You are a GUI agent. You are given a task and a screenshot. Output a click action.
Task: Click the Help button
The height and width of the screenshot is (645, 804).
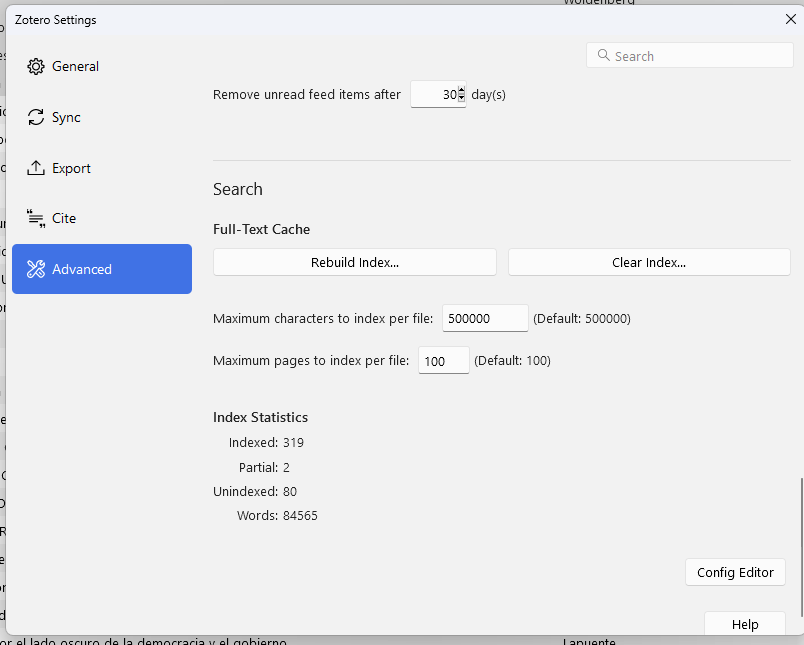pos(745,624)
